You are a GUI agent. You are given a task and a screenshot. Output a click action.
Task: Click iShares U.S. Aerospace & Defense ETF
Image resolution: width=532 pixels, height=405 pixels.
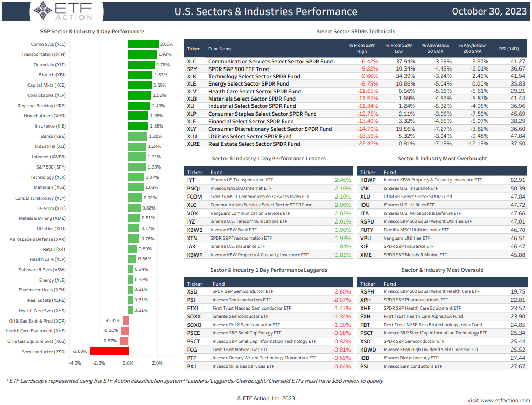pyautogui.click(x=423, y=213)
